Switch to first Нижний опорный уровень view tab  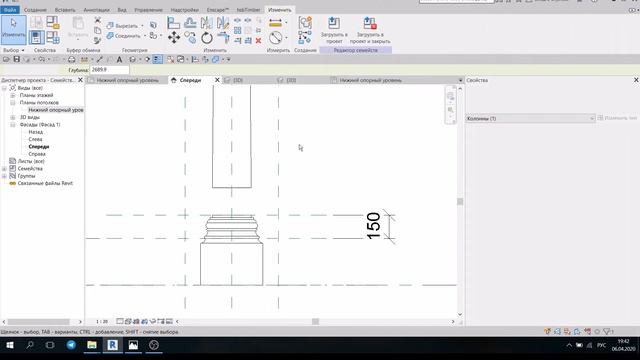[x=127, y=80]
